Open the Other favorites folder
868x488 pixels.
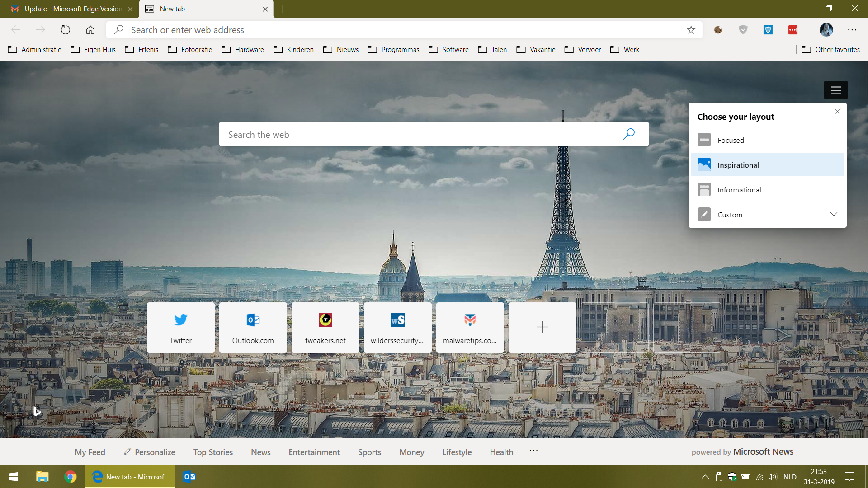coord(831,50)
